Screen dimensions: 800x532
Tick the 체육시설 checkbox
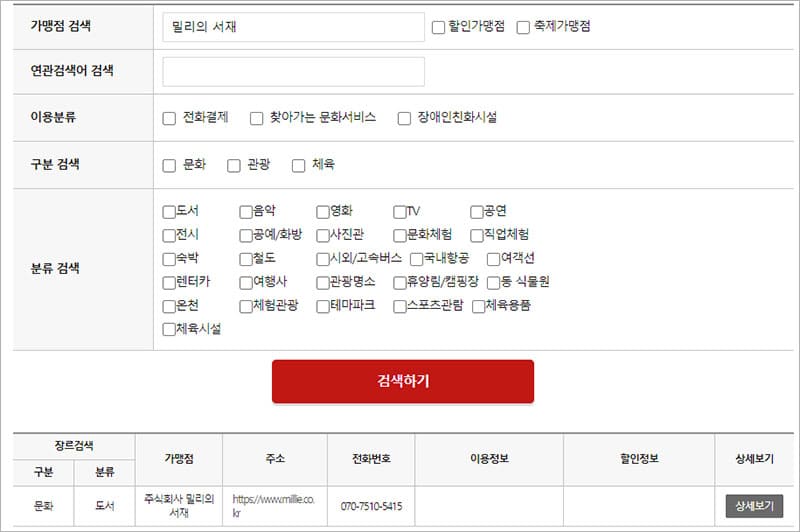click(169, 329)
